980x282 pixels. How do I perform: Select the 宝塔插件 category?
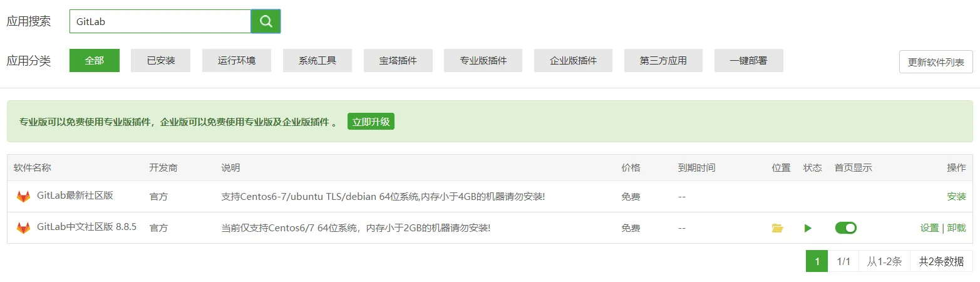point(397,61)
